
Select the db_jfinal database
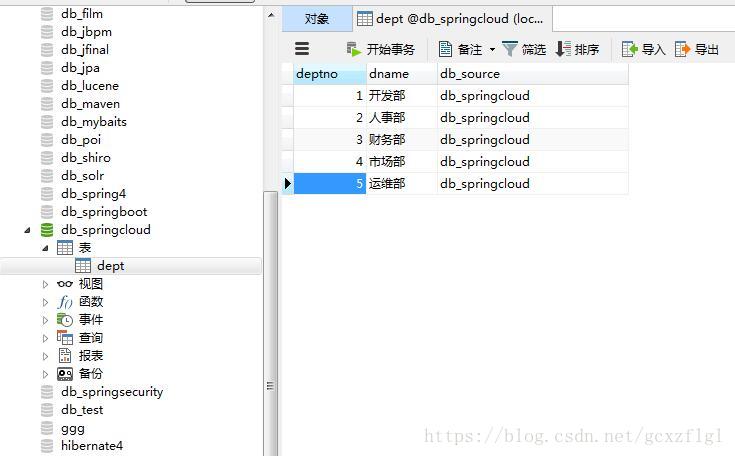pyautogui.click(x=85, y=50)
